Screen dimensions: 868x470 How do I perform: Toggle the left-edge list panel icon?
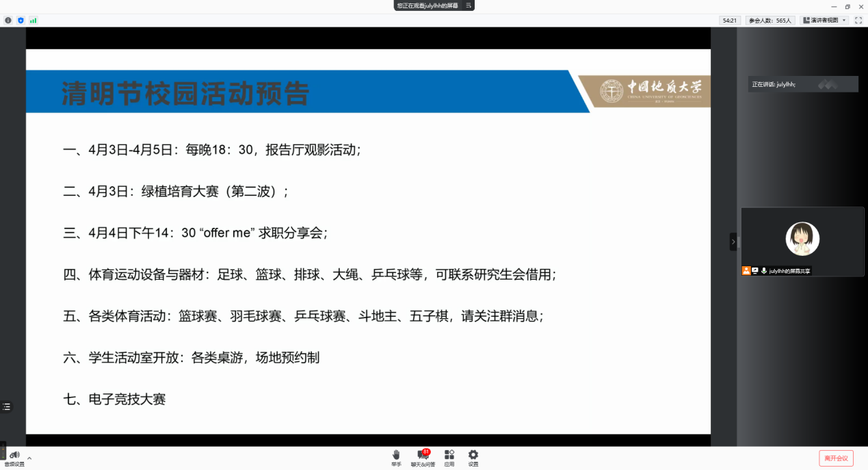[6, 406]
